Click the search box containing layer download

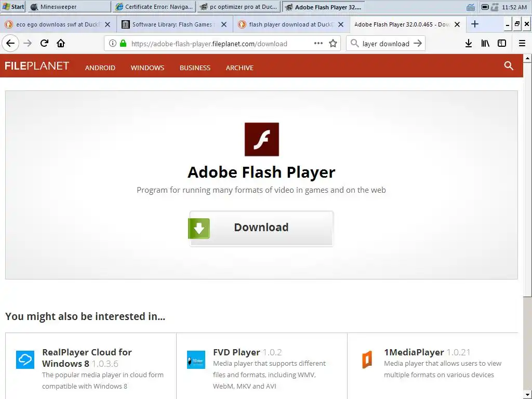385,44
